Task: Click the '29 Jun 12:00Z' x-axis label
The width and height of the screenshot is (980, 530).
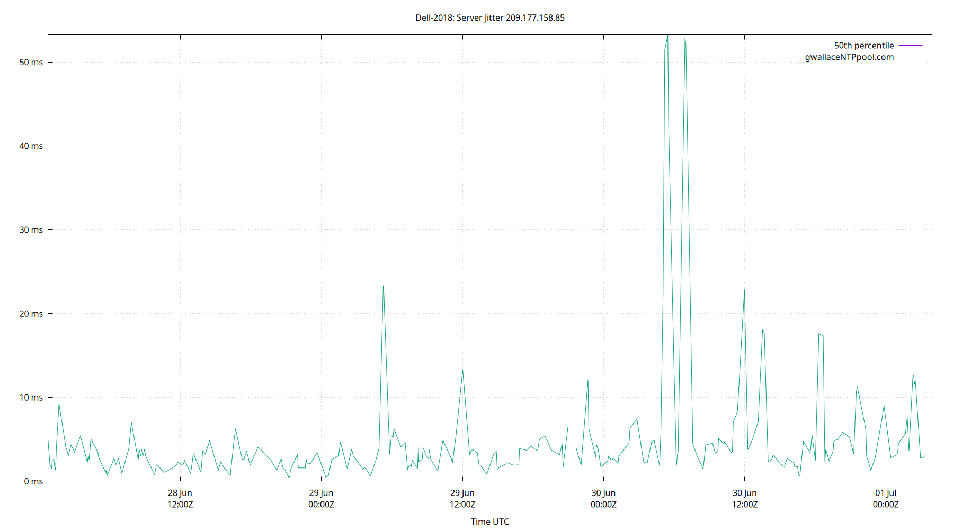Action: (462, 499)
